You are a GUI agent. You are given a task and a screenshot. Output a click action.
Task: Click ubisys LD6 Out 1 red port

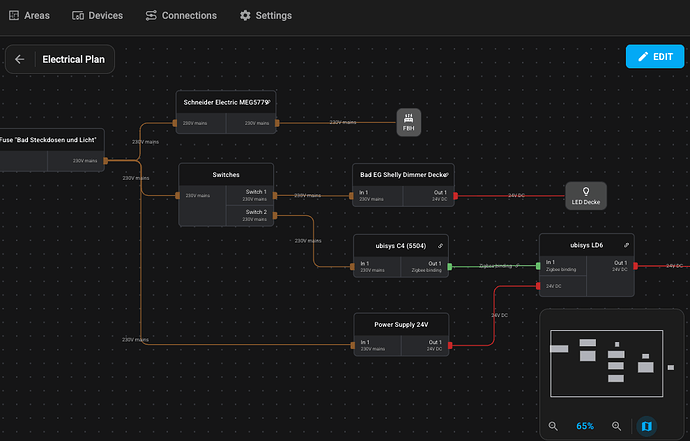pos(635,266)
